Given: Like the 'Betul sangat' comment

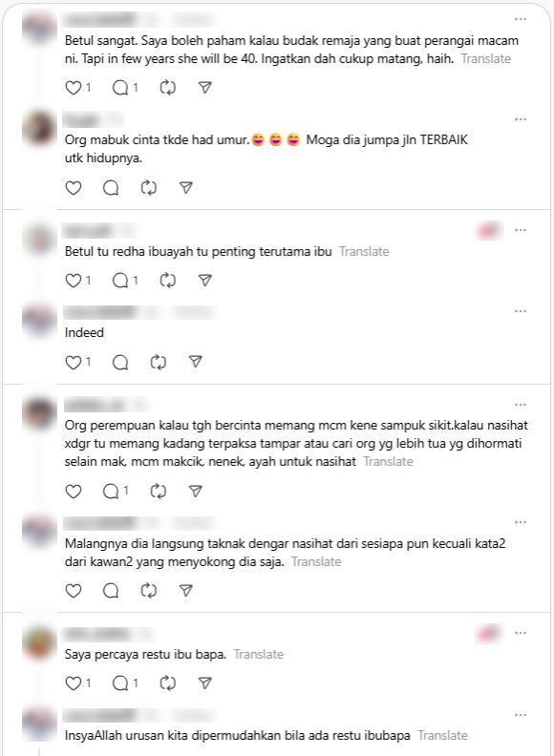Looking at the screenshot, I should (x=74, y=88).
